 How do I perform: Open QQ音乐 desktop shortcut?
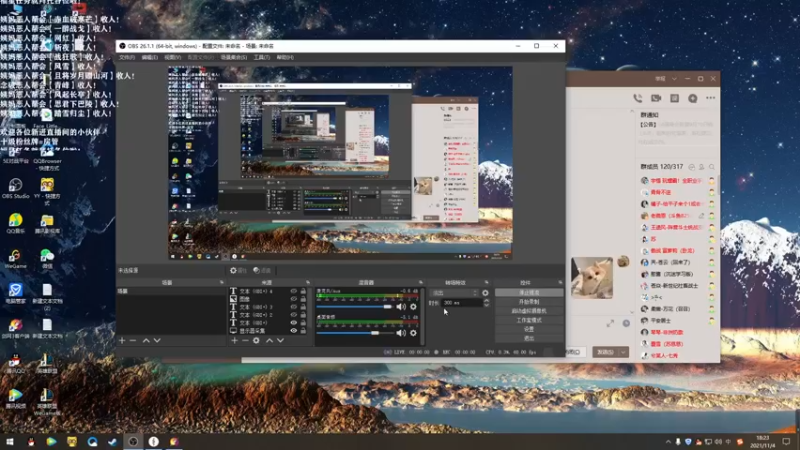tap(15, 223)
